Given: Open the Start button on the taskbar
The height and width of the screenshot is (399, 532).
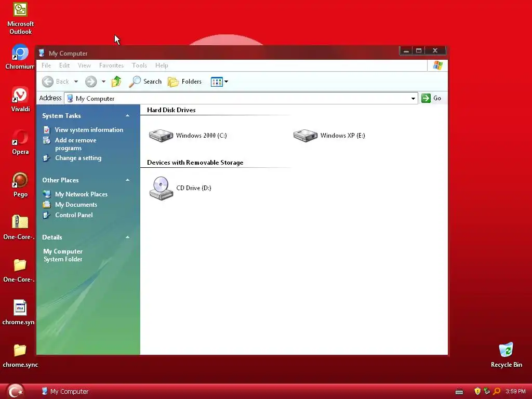Looking at the screenshot, I should 15,391.
